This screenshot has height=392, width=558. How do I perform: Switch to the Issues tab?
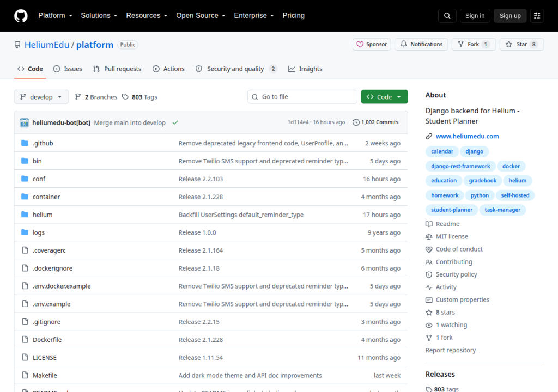click(x=68, y=69)
